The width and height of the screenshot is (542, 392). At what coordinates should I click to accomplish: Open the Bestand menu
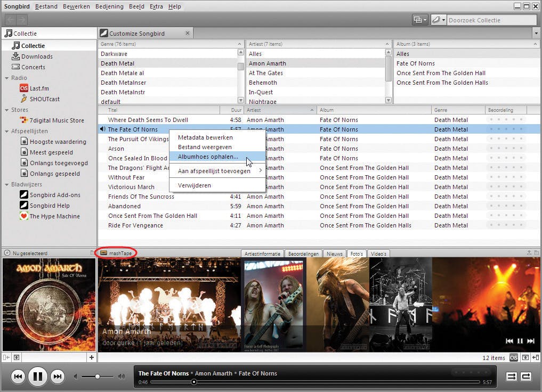(46, 6)
